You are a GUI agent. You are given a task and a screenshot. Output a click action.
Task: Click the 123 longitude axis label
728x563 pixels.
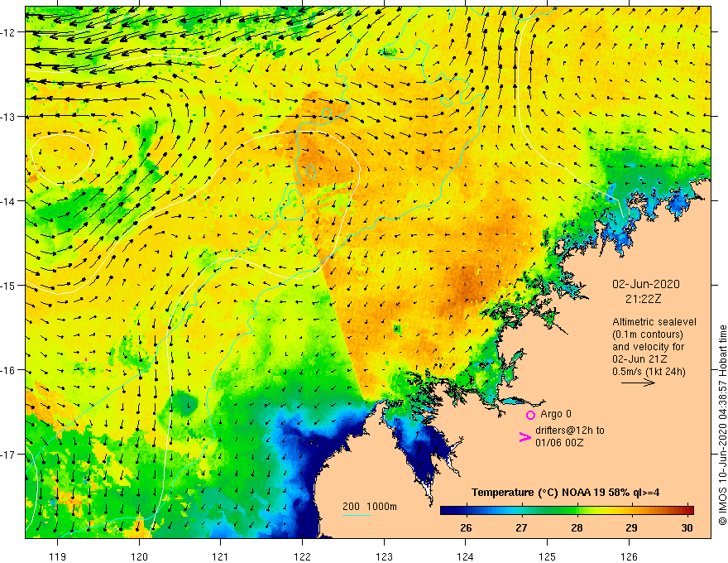point(384,556)
